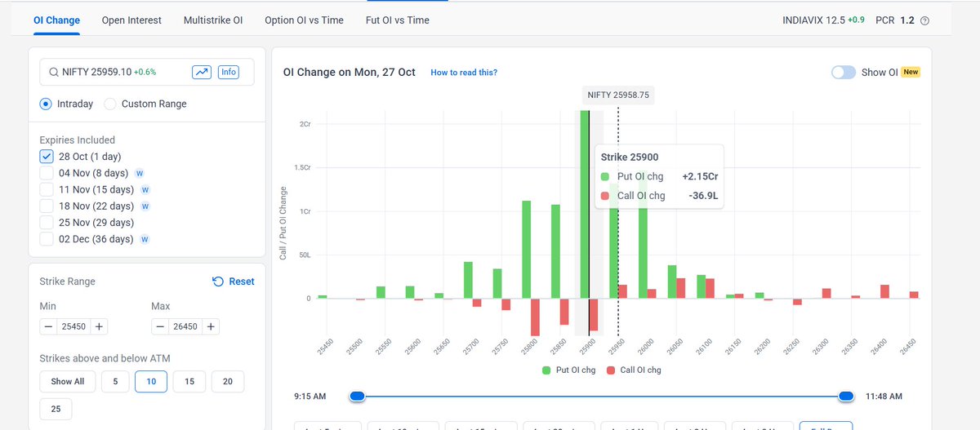The image size is (980, 430).
Task: Click the 9:15 AM start time label
Action: coord(310,397)
